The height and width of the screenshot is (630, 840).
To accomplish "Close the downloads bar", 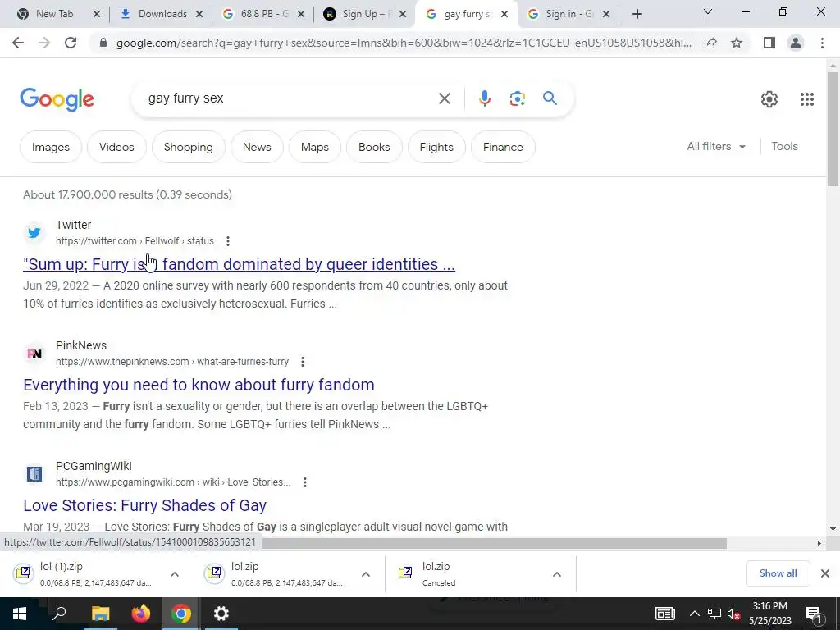I will point(825,573).
